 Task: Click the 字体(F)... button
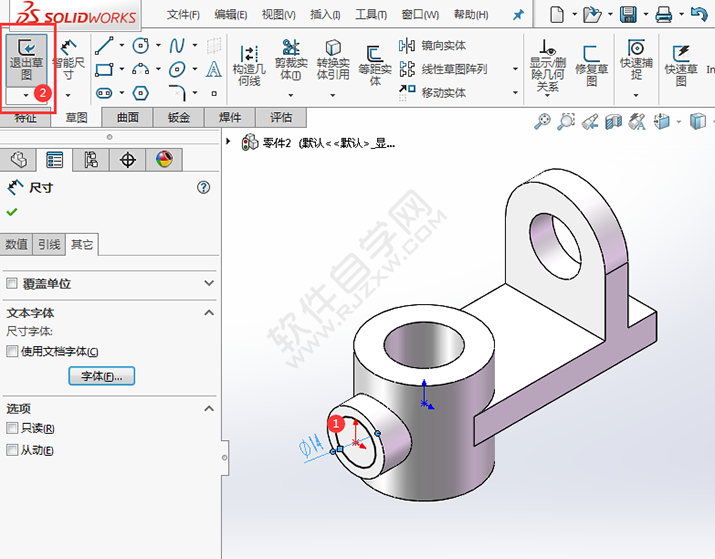pos(102,376)
